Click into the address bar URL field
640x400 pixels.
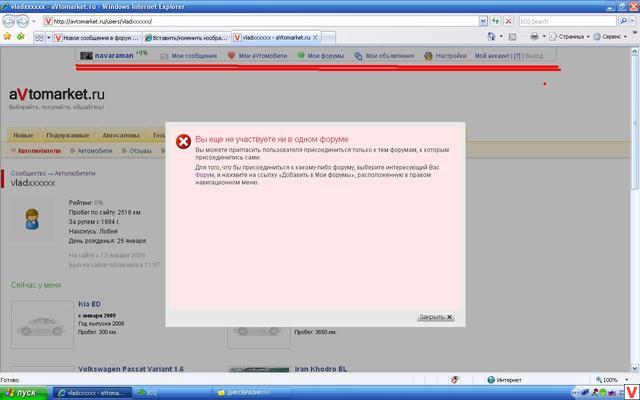click(x=261, y=21)
